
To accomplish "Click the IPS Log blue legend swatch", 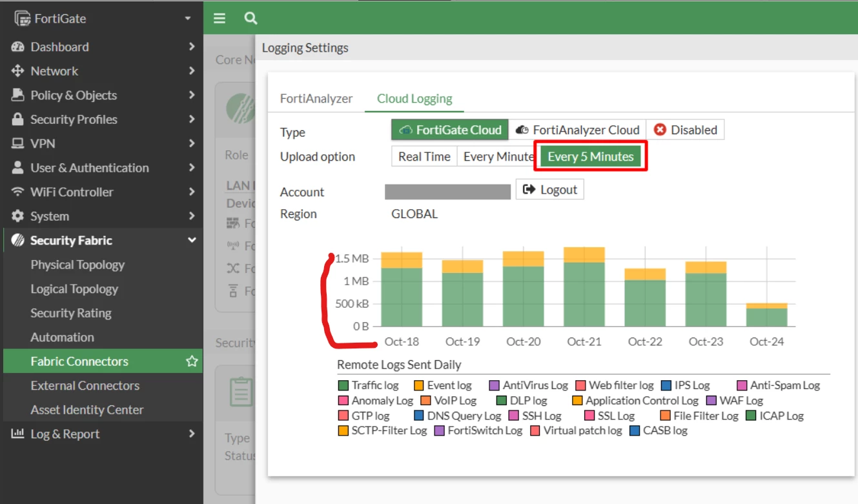I will [x=666, y=385].
